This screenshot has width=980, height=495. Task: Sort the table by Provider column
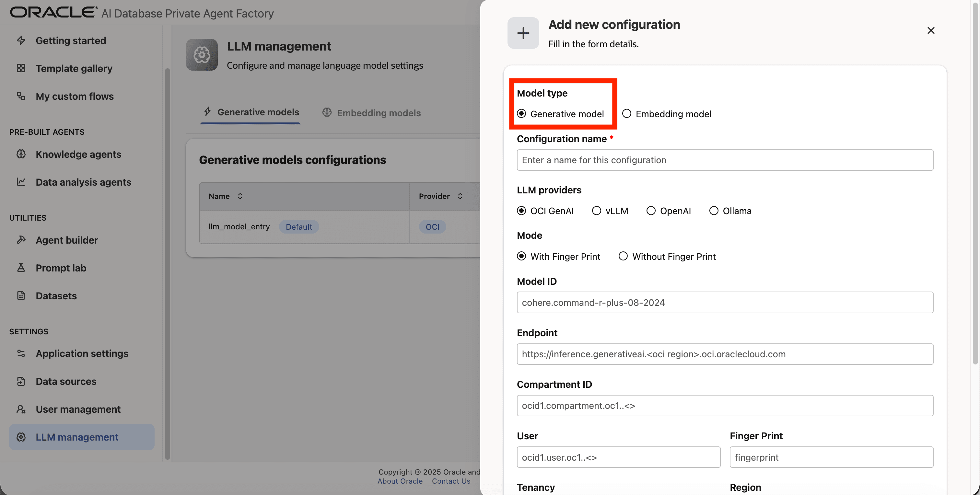click(x=460, y=196)
